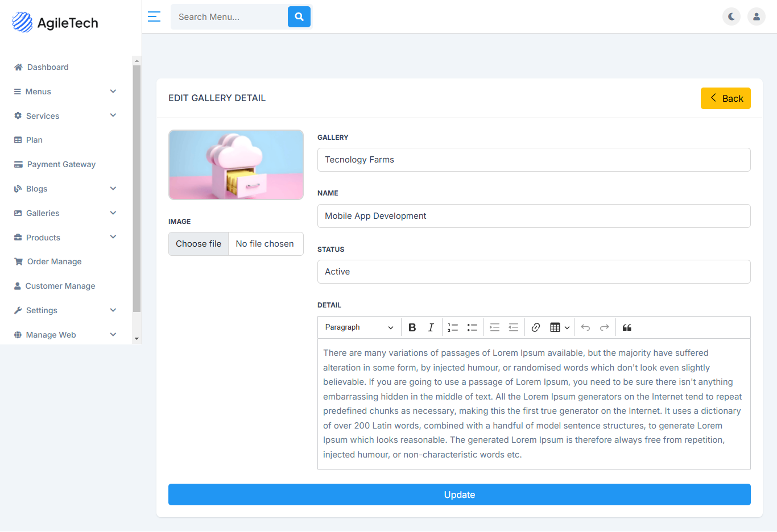Toggle dark mode moon icon
The height and width of the screenshot is (532, 777).
[731, 16]
